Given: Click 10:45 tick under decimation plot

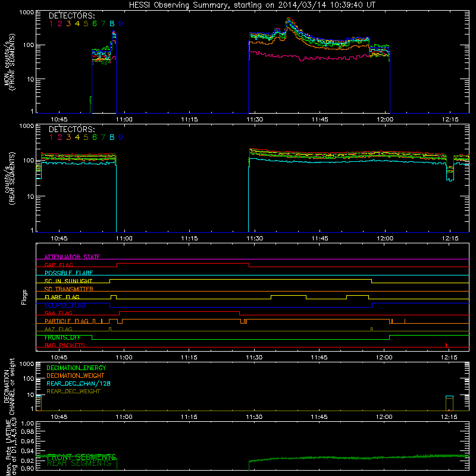Looking at the screenshot, I should [59, 417].
